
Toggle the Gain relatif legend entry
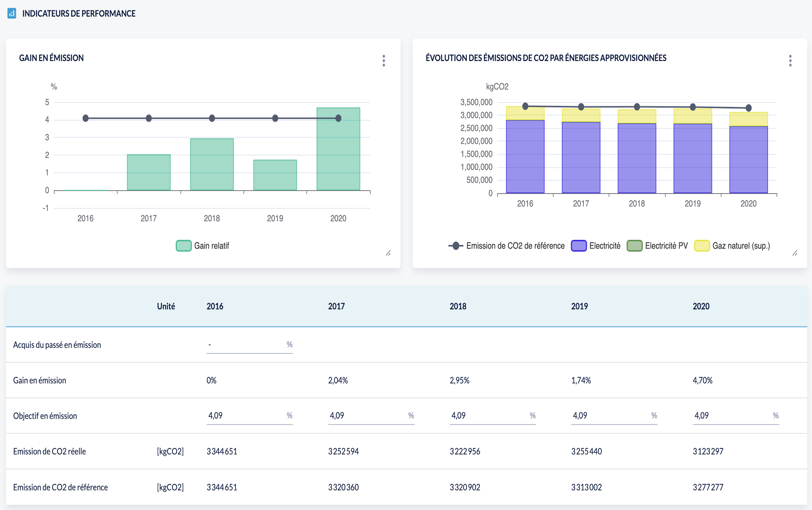(203, 246)
